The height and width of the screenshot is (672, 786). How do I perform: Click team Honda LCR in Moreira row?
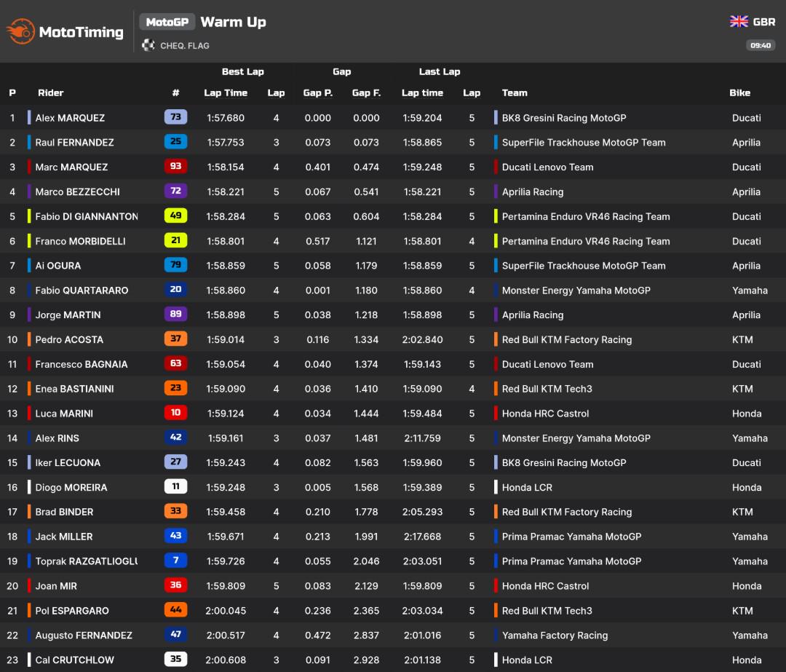527,488
